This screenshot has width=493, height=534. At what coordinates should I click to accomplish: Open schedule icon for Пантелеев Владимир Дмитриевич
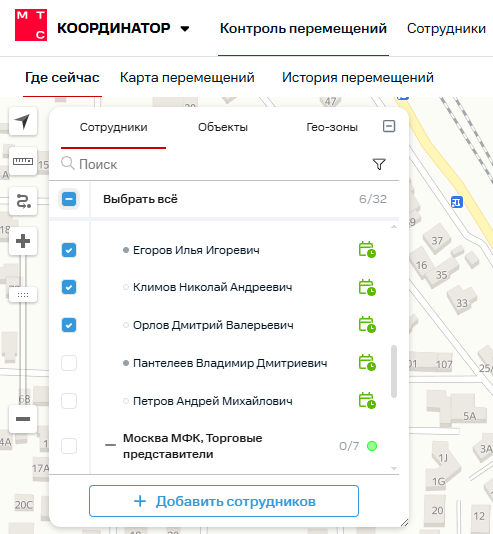(x=367, y=362)
